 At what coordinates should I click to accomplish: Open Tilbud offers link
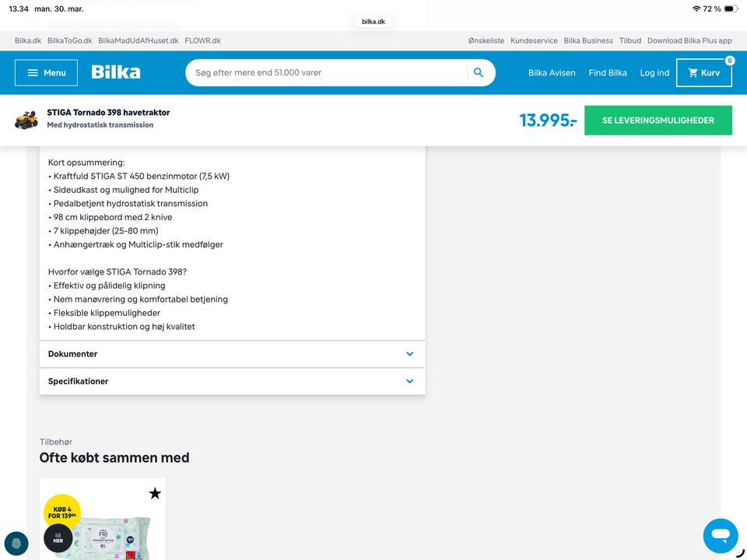[630, 40]
